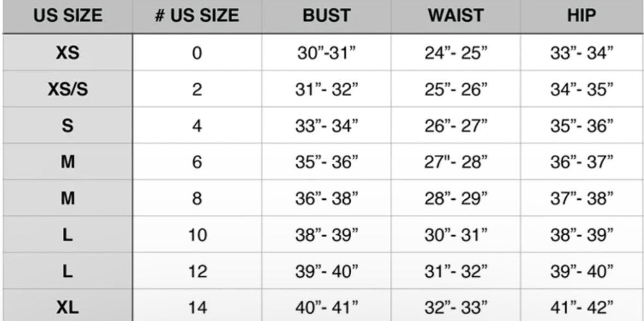This screenshot has width=644, height=321.
Task: Click the BUST column header
Action: pos(326,16)
